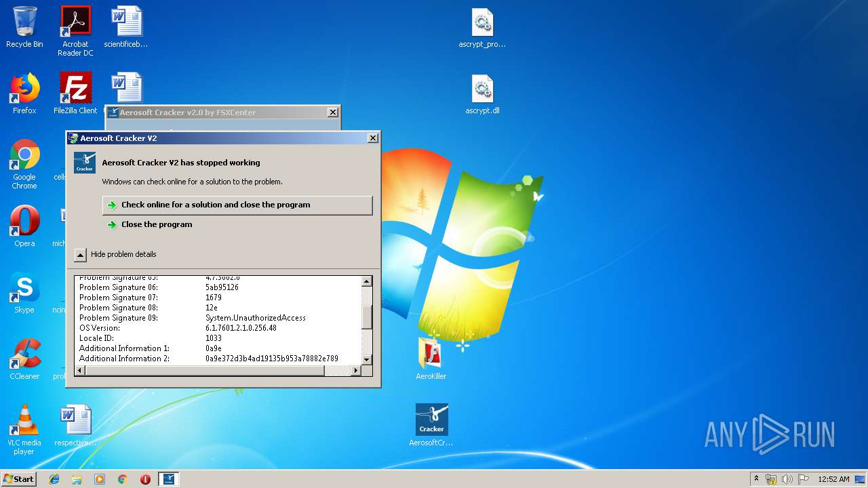Select the ascrypt_pro file on desktop
The image size is (868, 488).
pos(482,27)
